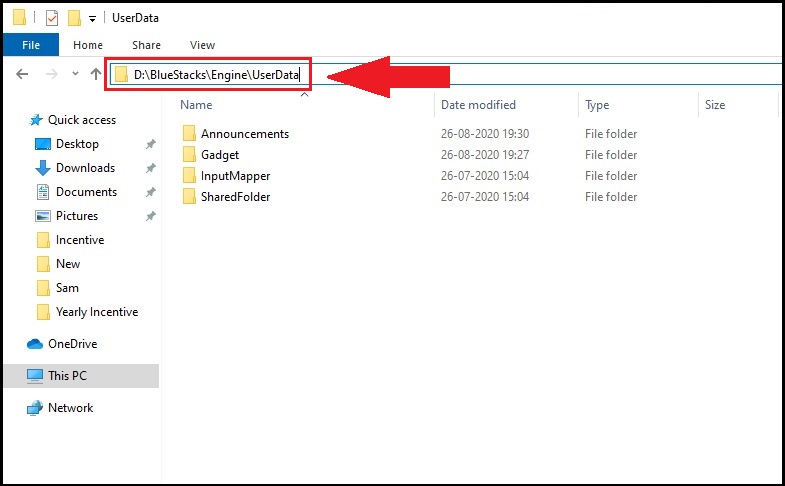Open Yearly Incentive folder in sidebar
This screenshot has height=486, width=785.
tap(97, 312)
